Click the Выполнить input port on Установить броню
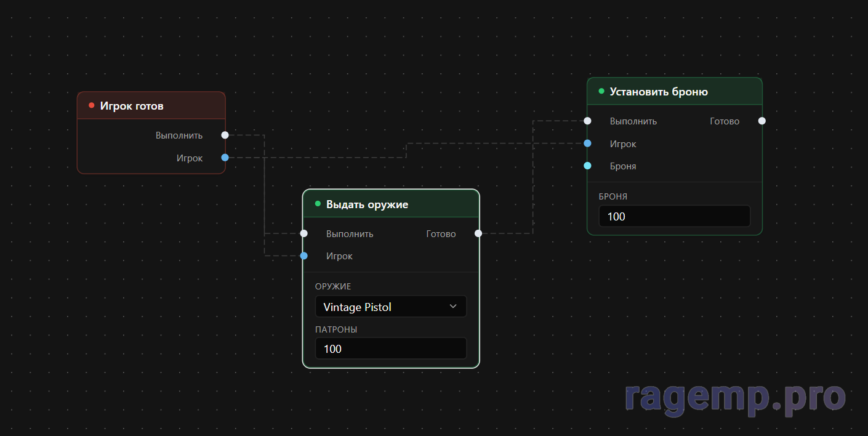Image resolution: width=868 pixels, height=436 pixels. coord(587,121)
